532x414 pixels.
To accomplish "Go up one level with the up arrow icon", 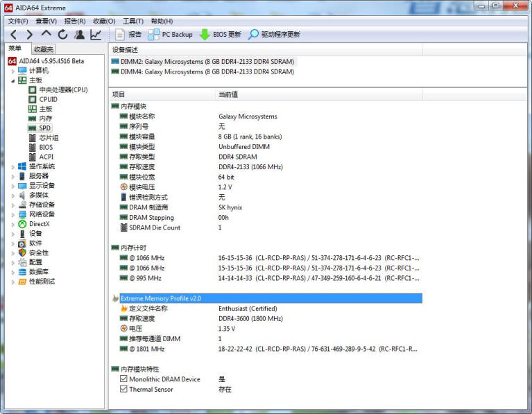I will point(46,33).
